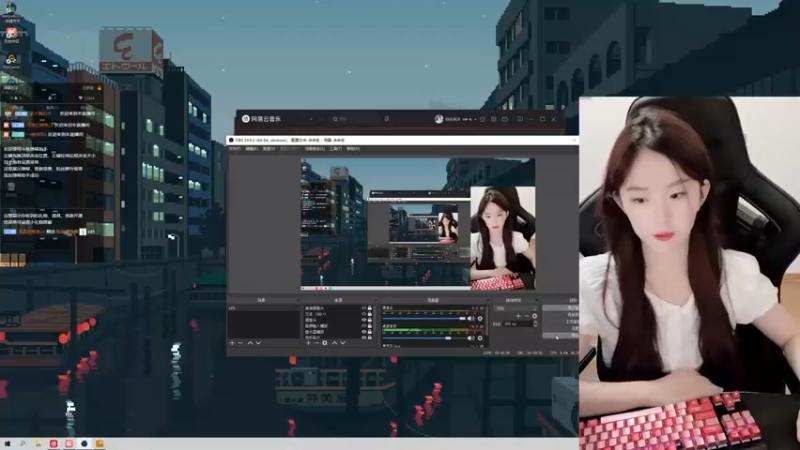Open transition properties gear in Scene Transitions
The width and height of the screenshot is (800, 450).
[535, 316]
